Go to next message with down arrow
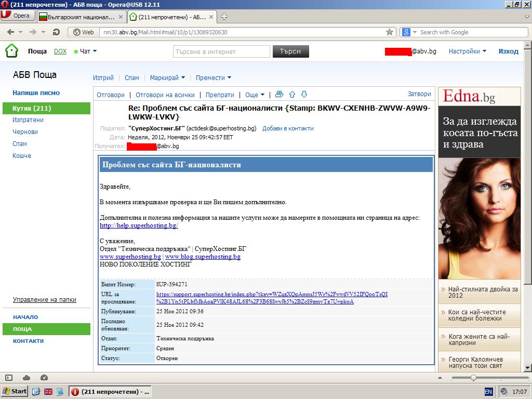532x399 pixels. pyautogui.click(x=304, y=95)
